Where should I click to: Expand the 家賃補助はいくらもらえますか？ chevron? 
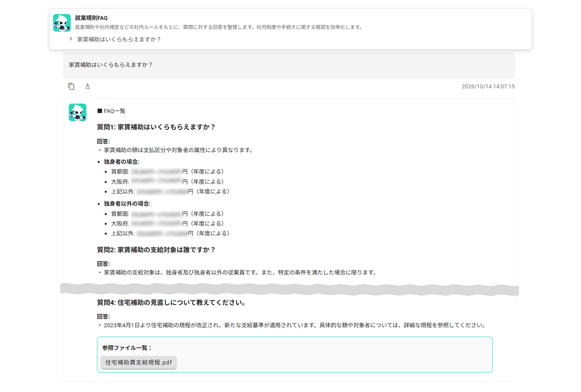point(71,39)
